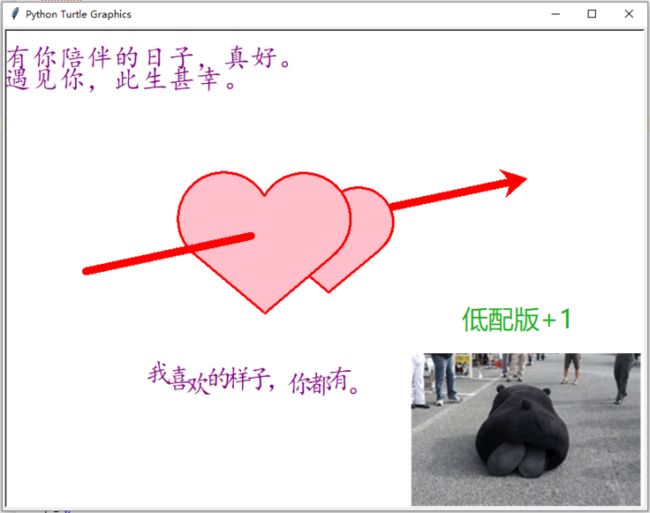Click the green '低配版+1' caption
Image resolution: width=650 pixels, height=513 pixels.
[517, 319]
